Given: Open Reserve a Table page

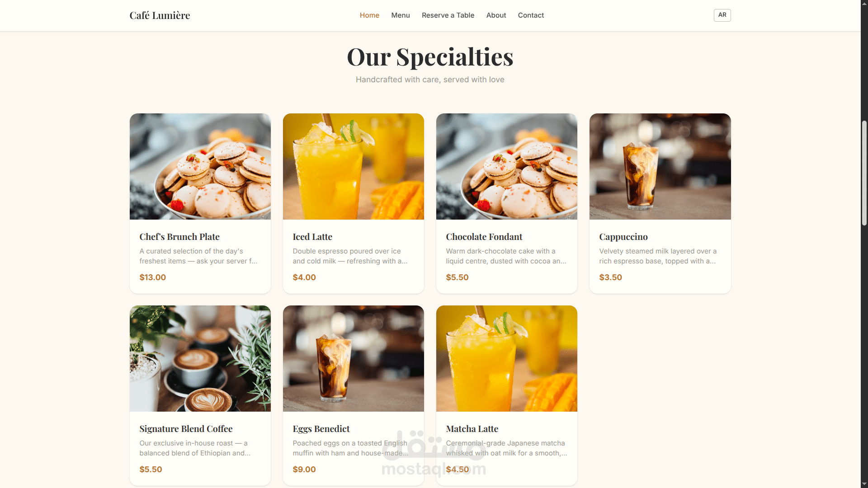Looking at the screenshot, I should point(448,15).
